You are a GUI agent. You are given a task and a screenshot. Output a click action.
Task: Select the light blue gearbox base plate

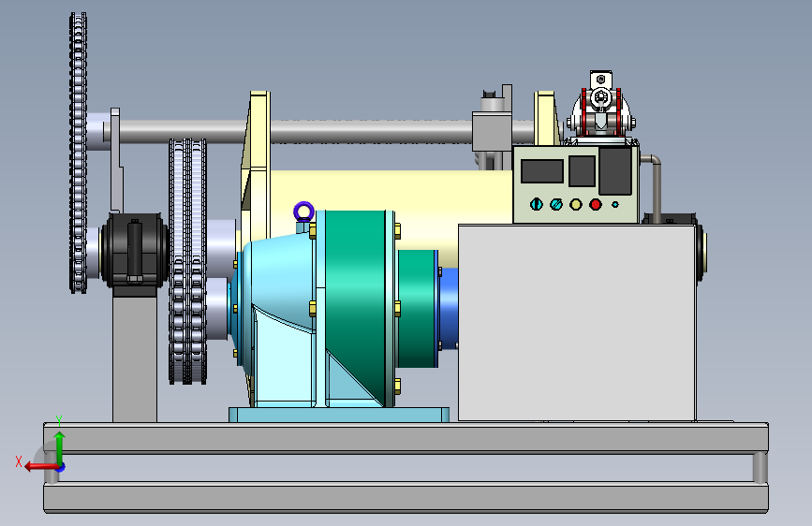tap(339, 415)
